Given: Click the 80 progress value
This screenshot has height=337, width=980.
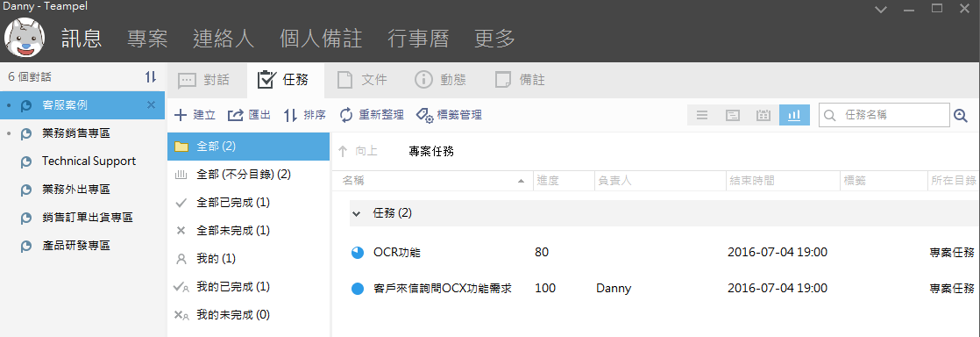Looking at the screenshot, I should 542,253.
